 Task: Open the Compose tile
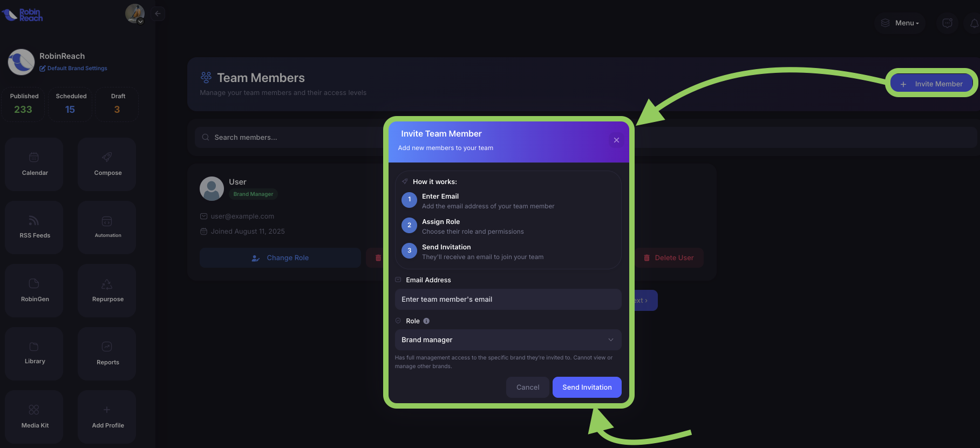point(107,164)
